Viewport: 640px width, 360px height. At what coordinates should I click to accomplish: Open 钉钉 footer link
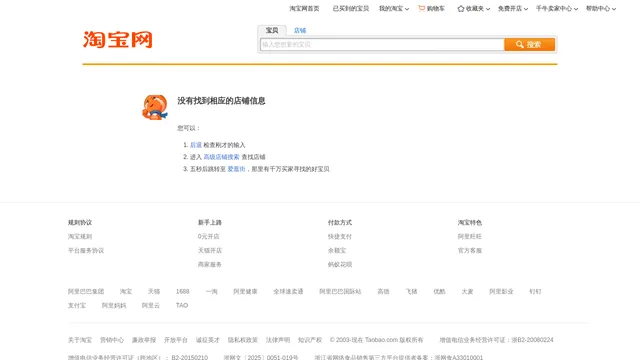[x=535, y=291]
